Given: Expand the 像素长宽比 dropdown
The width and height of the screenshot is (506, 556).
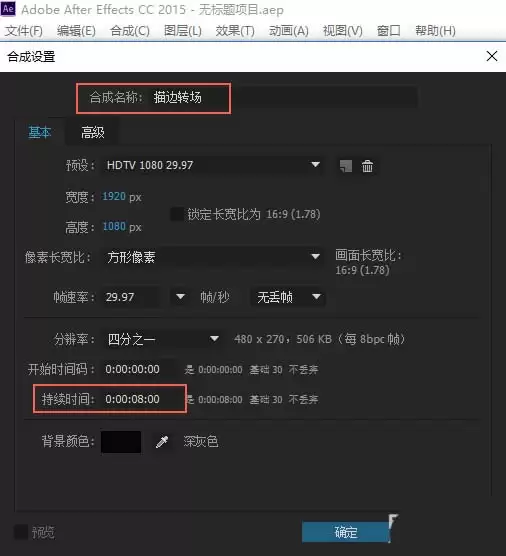Looking at the screenshot, I should click(x=213, y=257).
